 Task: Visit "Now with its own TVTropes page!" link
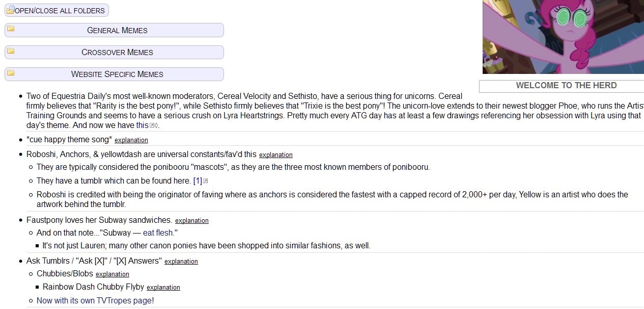point(95,301)
